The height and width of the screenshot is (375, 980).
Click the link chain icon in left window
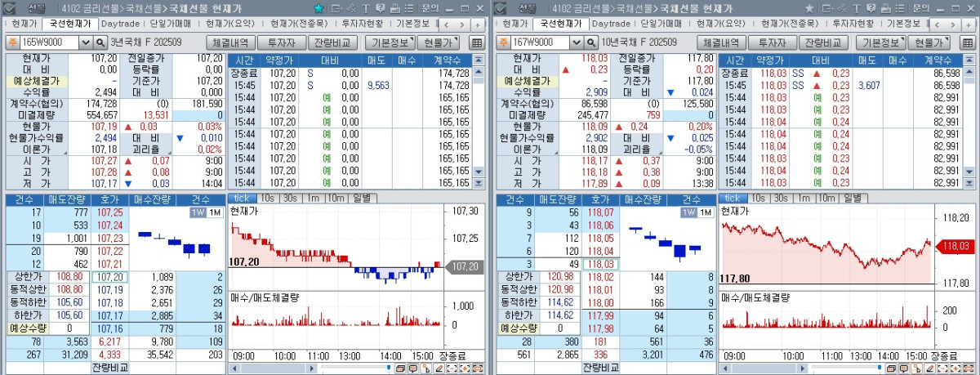351,8
